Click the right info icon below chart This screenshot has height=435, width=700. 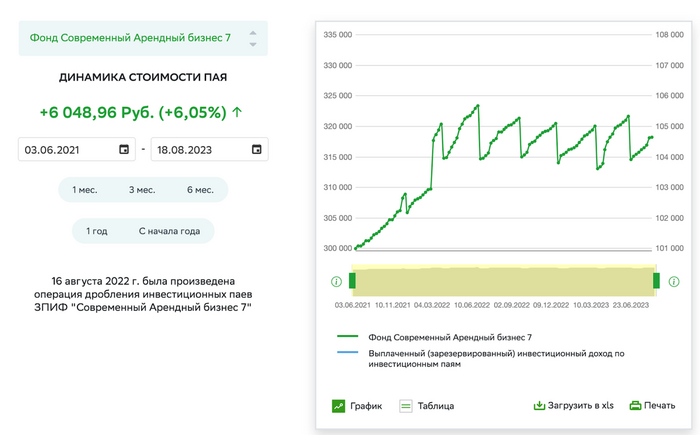[672, 281]
